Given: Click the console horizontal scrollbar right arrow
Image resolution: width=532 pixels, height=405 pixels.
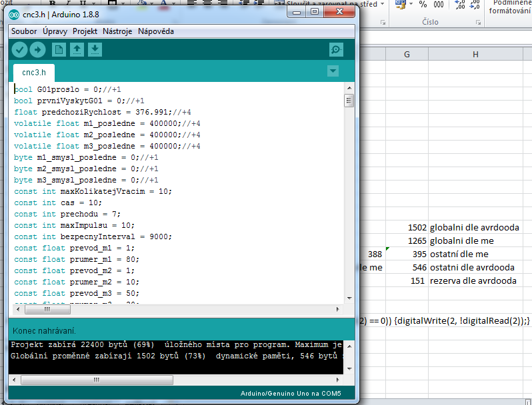Looking at the screenshot, I should point(337,380).
